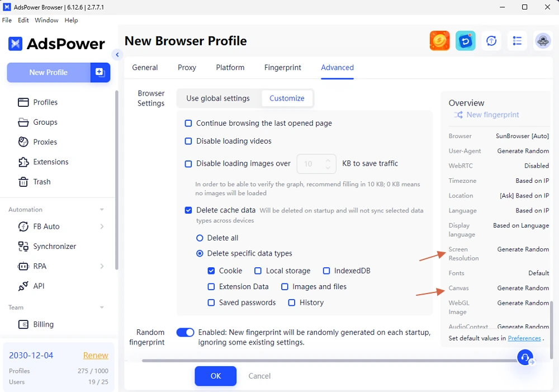The height and width of the screenshot is (392, 559).
Task: Switch to the Proxy tab
Action: (187, 68)
